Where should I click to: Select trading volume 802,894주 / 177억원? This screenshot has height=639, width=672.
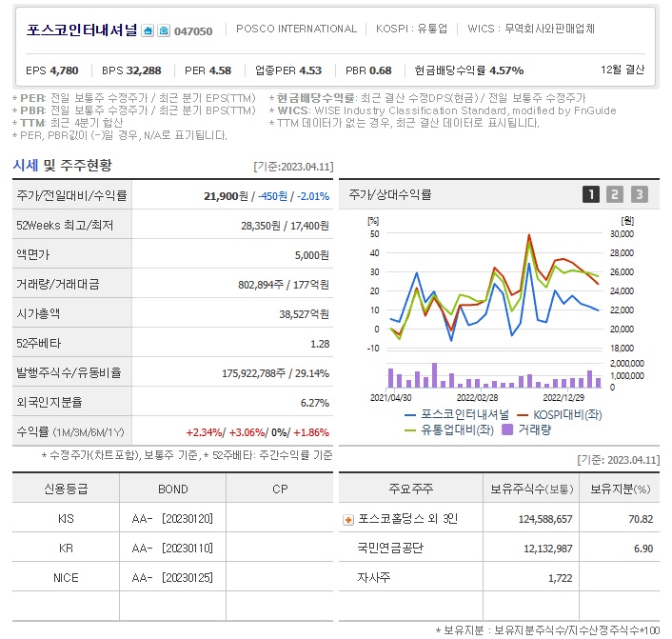(284, 285)
